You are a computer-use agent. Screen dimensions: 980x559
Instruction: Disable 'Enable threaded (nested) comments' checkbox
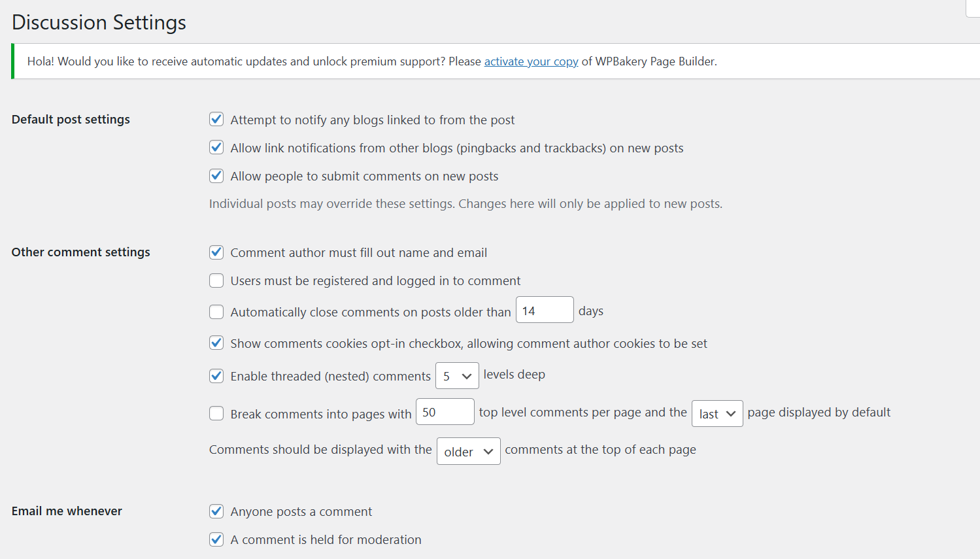pyautogui.click(x=216, y=375)
